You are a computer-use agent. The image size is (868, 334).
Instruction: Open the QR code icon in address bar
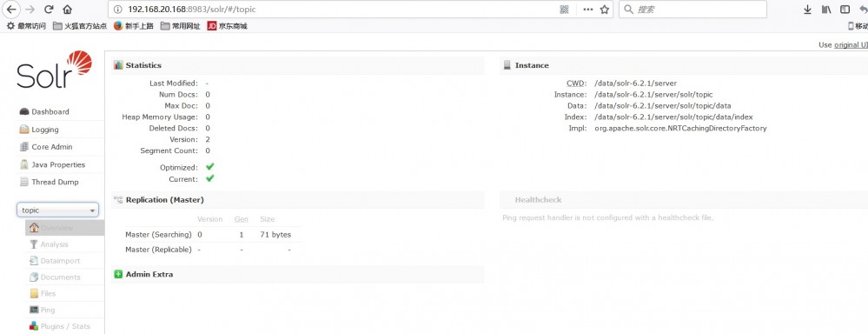pos(564,10)
